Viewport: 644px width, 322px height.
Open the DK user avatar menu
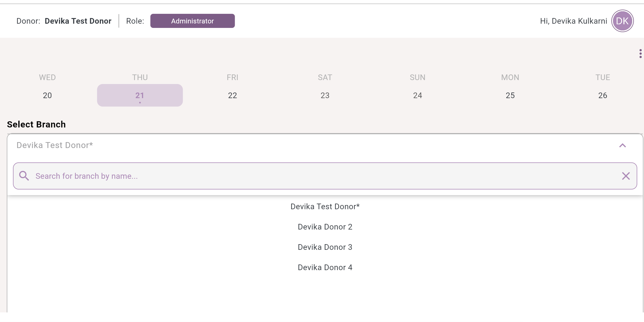point(622,21)
